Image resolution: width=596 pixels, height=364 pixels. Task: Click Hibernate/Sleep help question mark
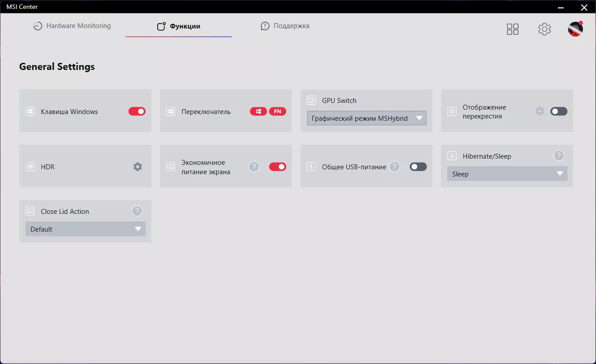click(x=559, y=156)
